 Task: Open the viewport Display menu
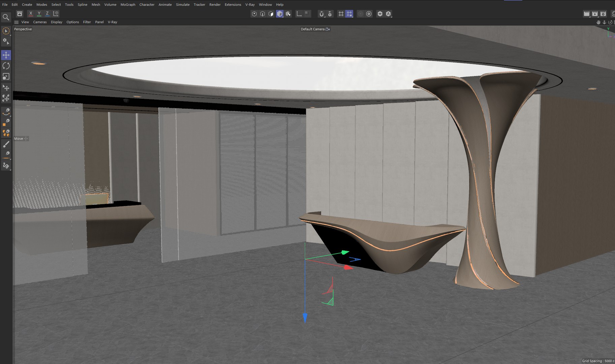click(x=57, y=22)
